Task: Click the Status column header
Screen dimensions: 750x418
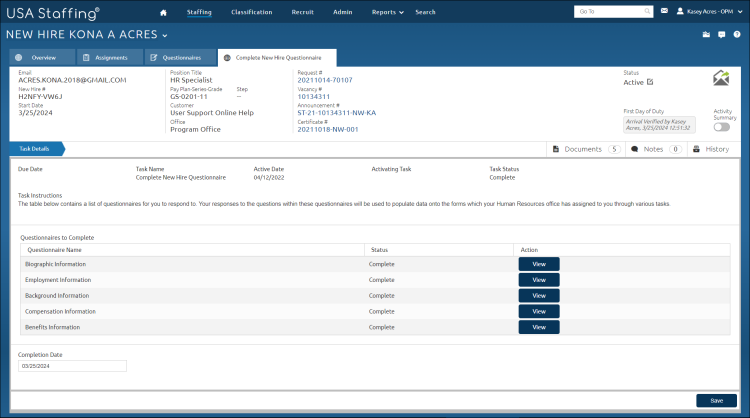Action: 379,250
